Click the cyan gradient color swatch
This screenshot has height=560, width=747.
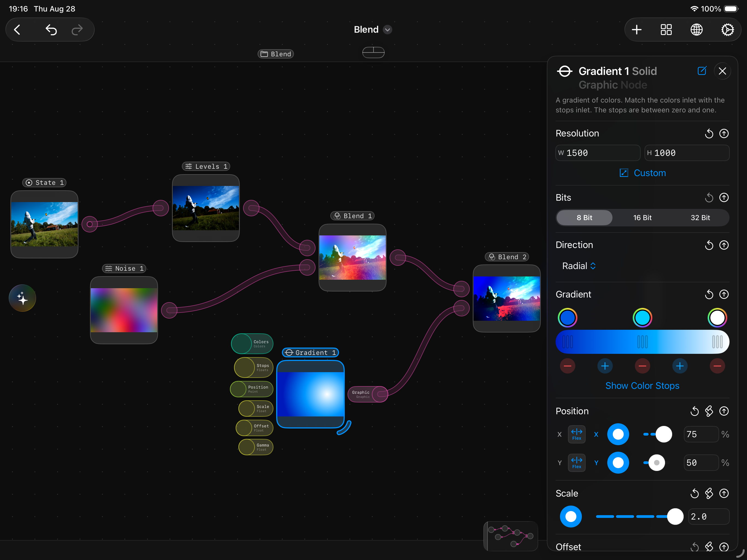point(642,317)
